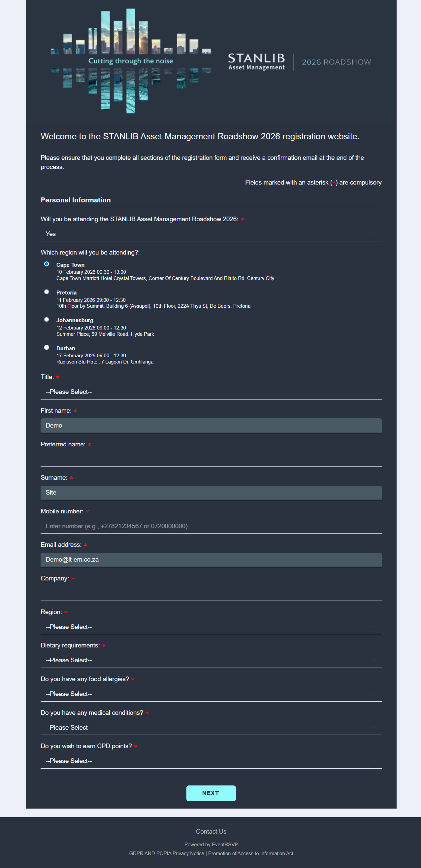The height and width of the screenshot is (868, 421).
Task: Click the Company input field
Action: (211, 593)
